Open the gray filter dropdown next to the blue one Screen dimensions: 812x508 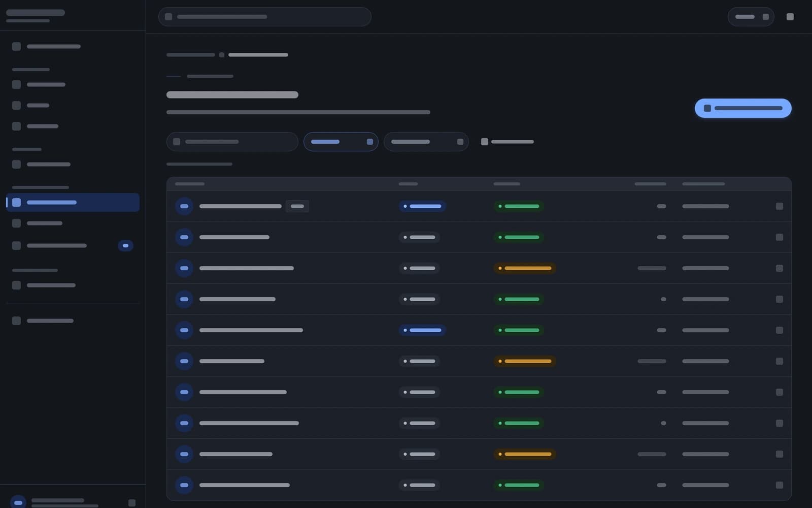tap(426, 142)
